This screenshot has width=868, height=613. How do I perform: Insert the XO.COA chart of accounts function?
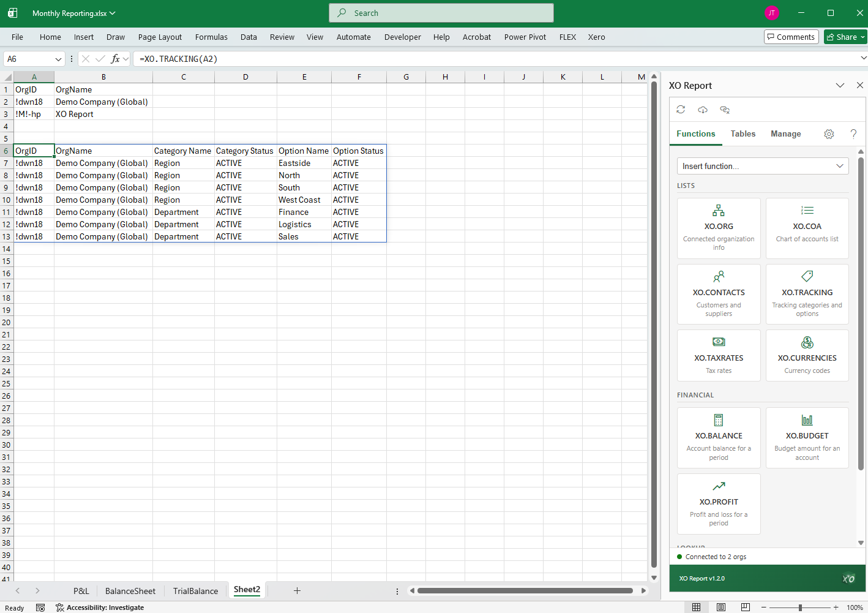pyautogui.click(x=807, y=228)
